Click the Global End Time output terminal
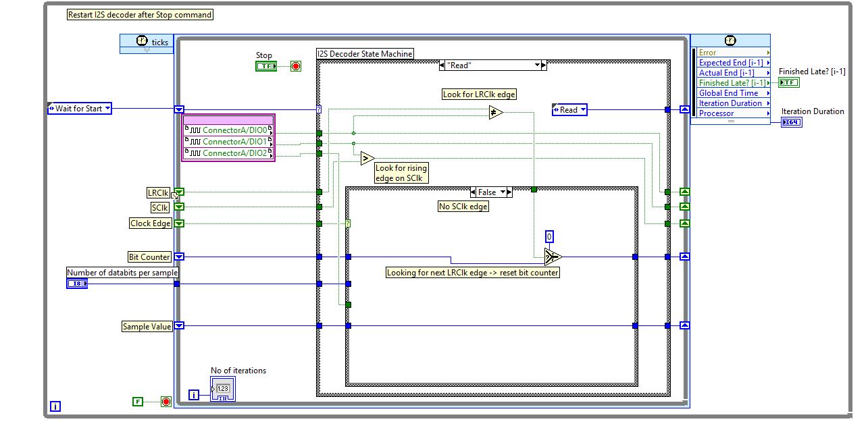The image size is (868, 428). [729, 93]
